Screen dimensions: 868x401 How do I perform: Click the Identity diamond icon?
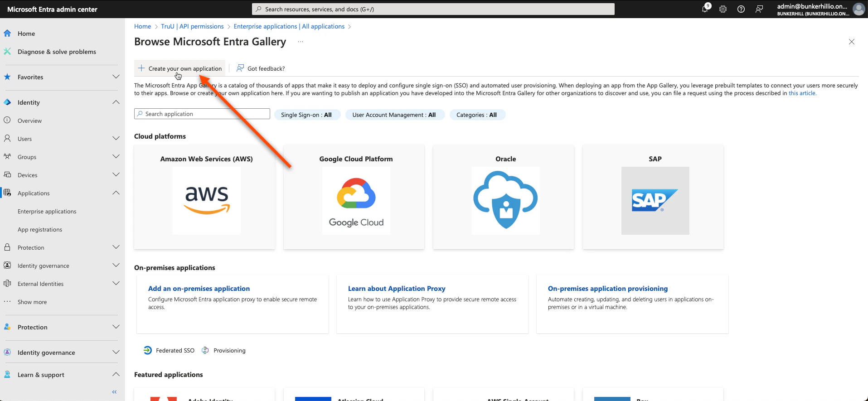point(7,102)
